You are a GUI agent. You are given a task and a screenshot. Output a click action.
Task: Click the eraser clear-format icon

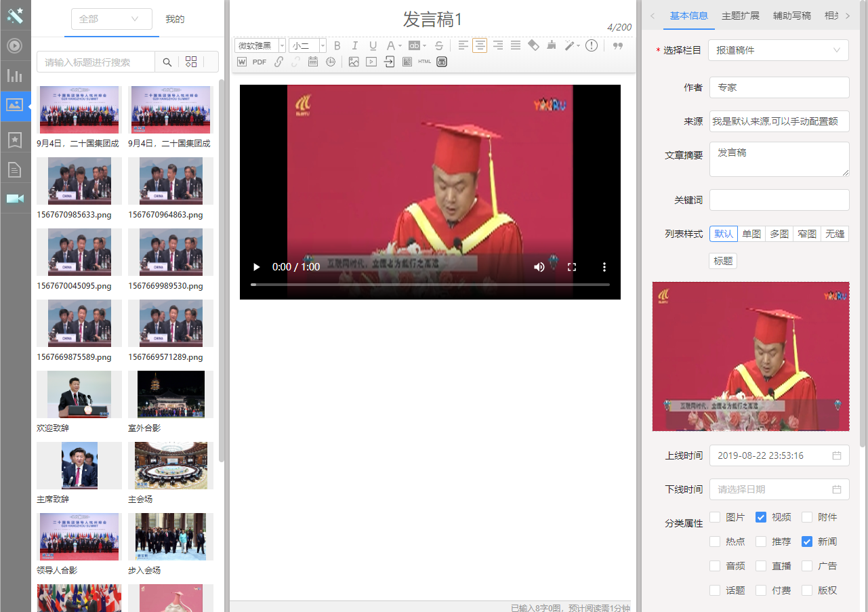(x=533, y=45)
